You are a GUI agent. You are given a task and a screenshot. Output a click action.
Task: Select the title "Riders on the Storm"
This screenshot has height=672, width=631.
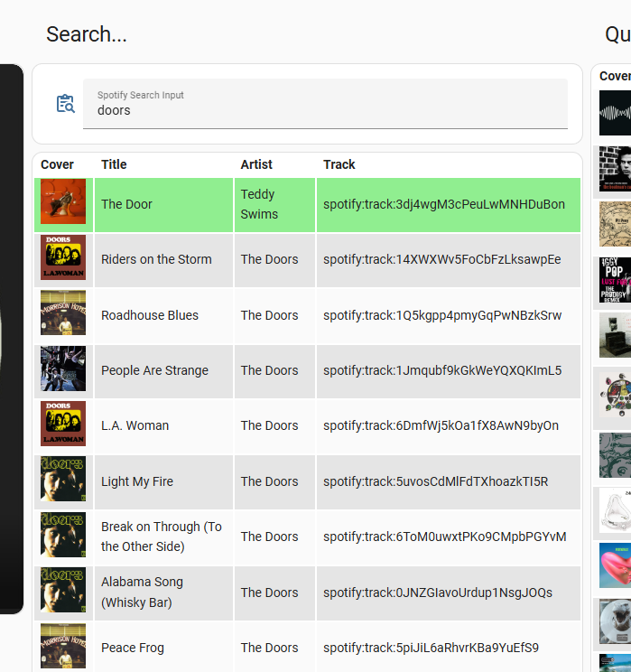tap(156, 259)
